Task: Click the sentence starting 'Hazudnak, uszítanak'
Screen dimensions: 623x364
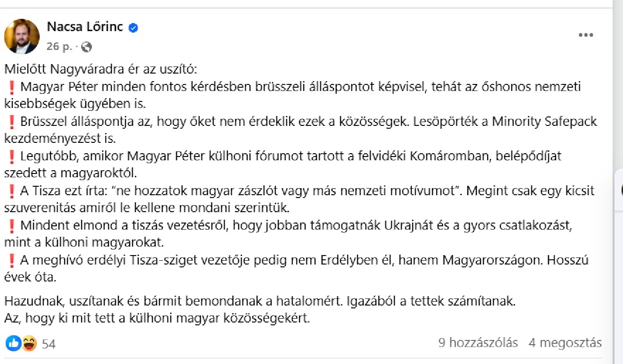Action: (x=260, y=301)
